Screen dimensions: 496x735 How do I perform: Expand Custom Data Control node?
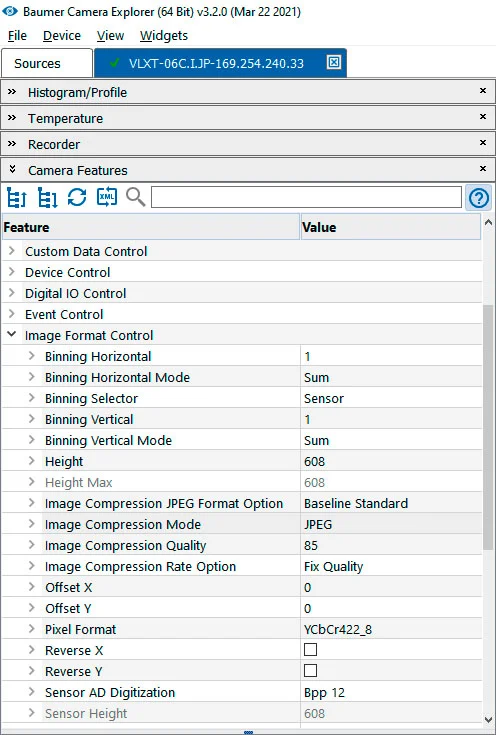click(x=12, y=251)
